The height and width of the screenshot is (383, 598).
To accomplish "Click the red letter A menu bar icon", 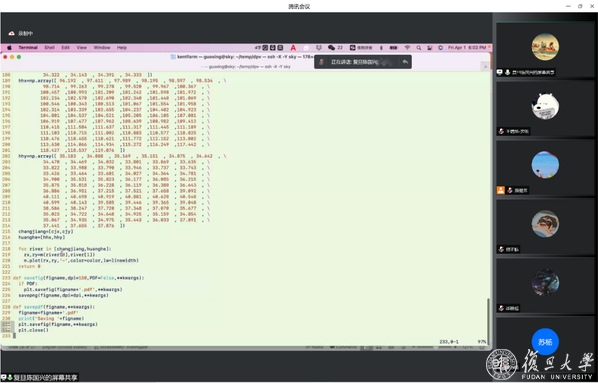I will click(293, 48).
